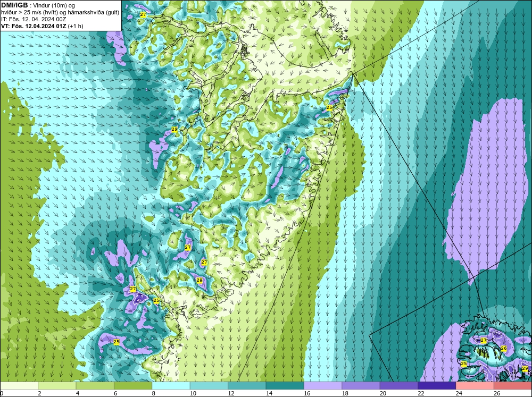This screenshot has width=532, height=397.
Task: Click the 20–22 m/s violet legend swatch
Action: pyautogui.click(x=399, y=386)
